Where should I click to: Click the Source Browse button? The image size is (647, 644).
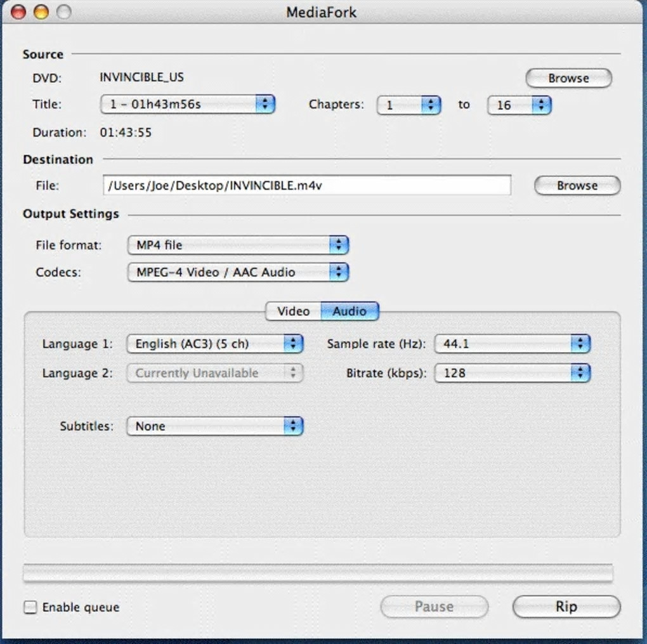tap(568, 78)
